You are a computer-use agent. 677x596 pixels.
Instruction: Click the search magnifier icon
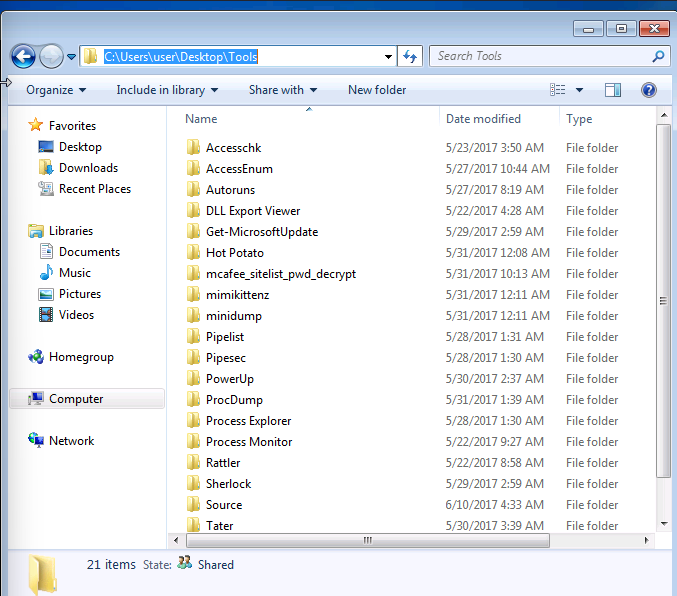click(658, 56)
